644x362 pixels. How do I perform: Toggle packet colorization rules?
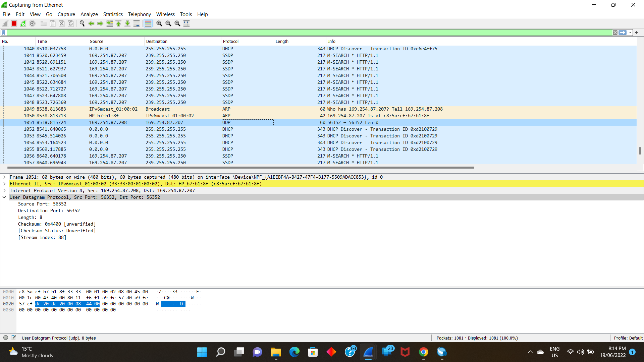[148, 23]
